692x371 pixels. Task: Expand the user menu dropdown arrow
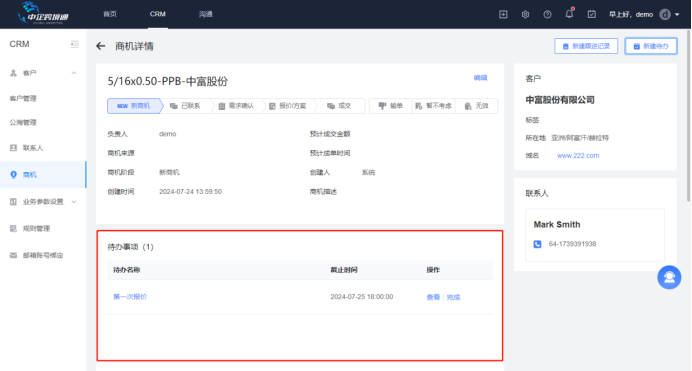[x=677, y=15]
